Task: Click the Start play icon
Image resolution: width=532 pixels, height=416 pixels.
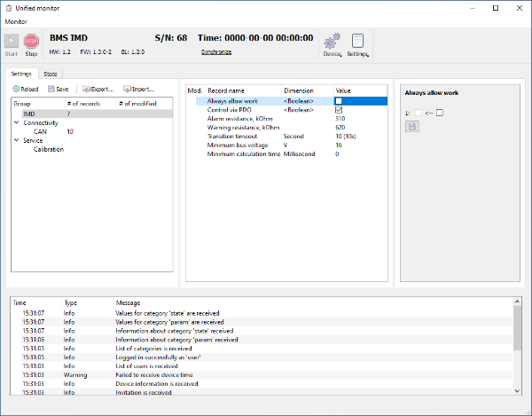Action: [x=12, y=41]
